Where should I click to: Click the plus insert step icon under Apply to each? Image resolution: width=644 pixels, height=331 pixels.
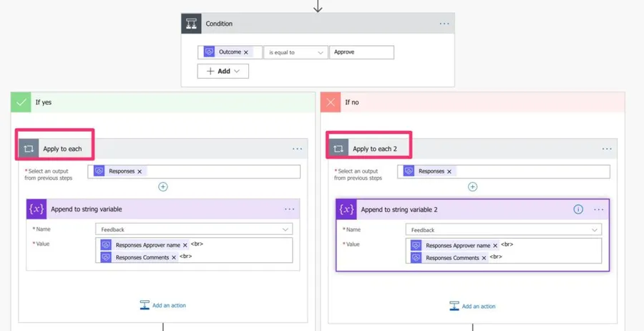click(x=163, y=186)
